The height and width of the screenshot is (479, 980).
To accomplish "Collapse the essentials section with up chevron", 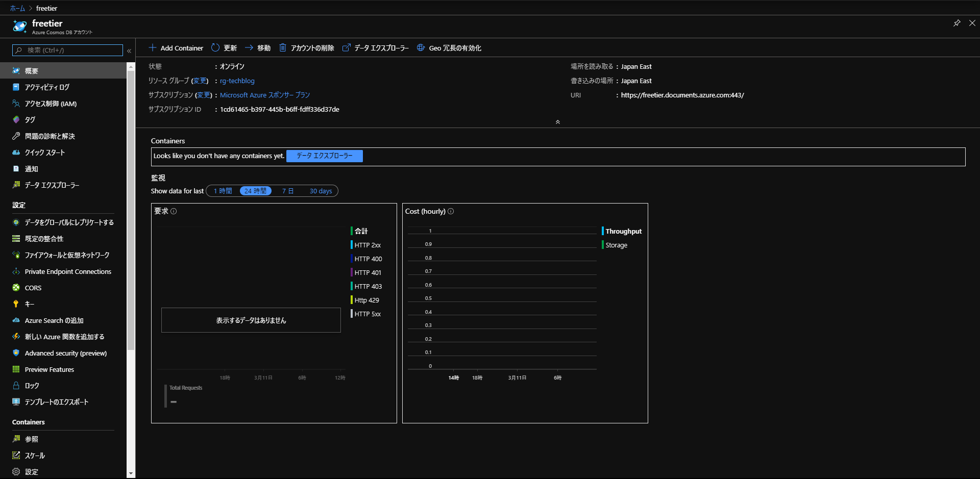I will pyautogui.click(x=557, y=122).
